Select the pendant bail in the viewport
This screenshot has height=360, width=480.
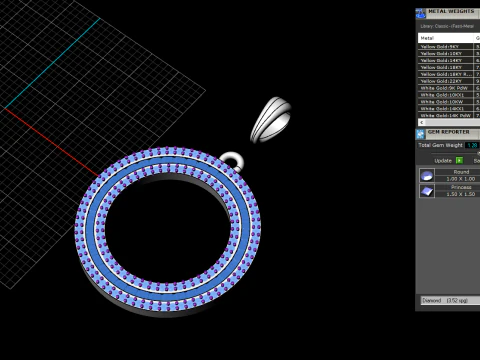[x=271, y=119]
